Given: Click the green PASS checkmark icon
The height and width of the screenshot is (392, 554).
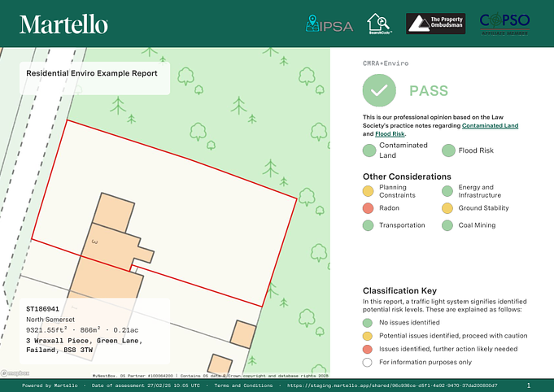Looking at the screenshot, I should point(379,90).
